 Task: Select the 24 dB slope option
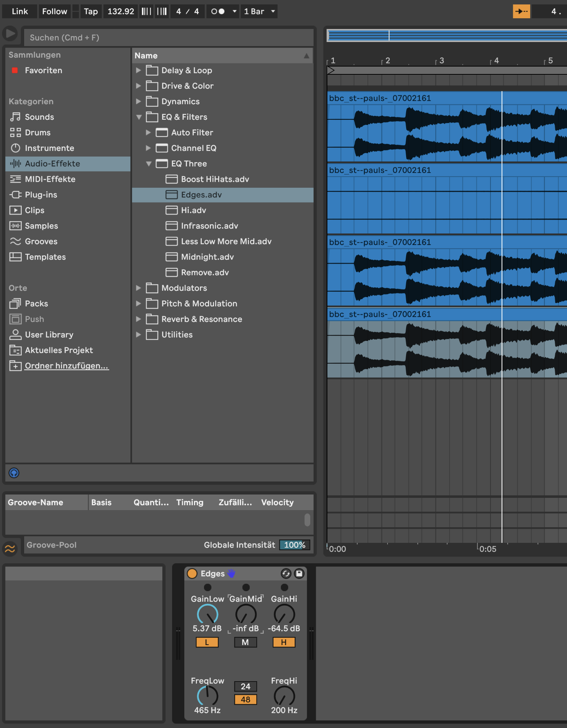[x=245, y=686]
